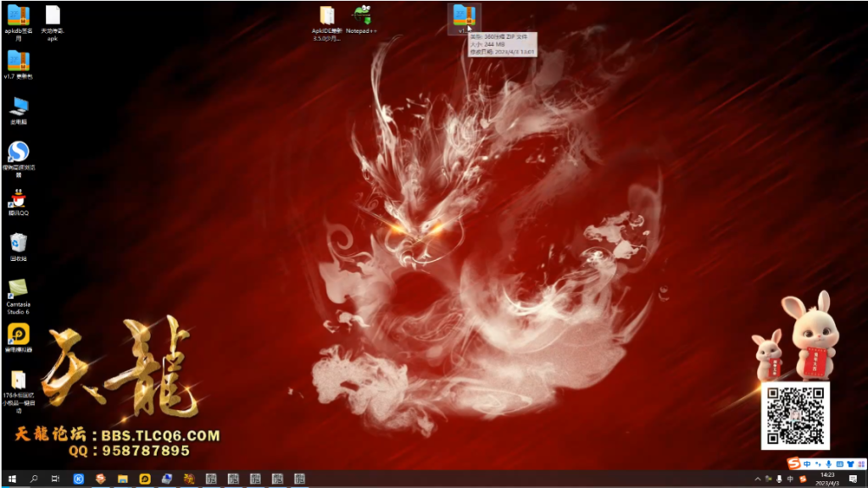Screen dimensions: 868x488
Task: Select the Tencent QQ penguin icon
Action: (18, 199)
